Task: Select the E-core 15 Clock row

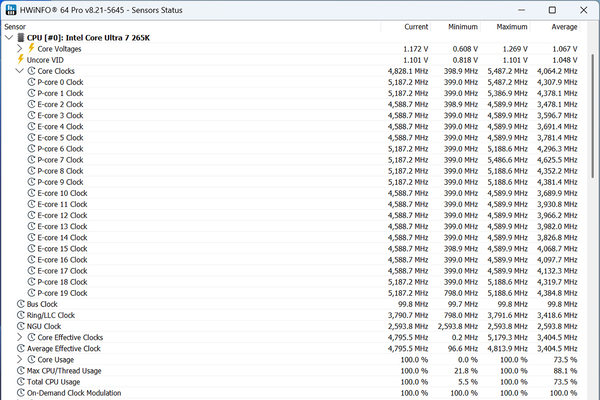Action: click(291, 248)
